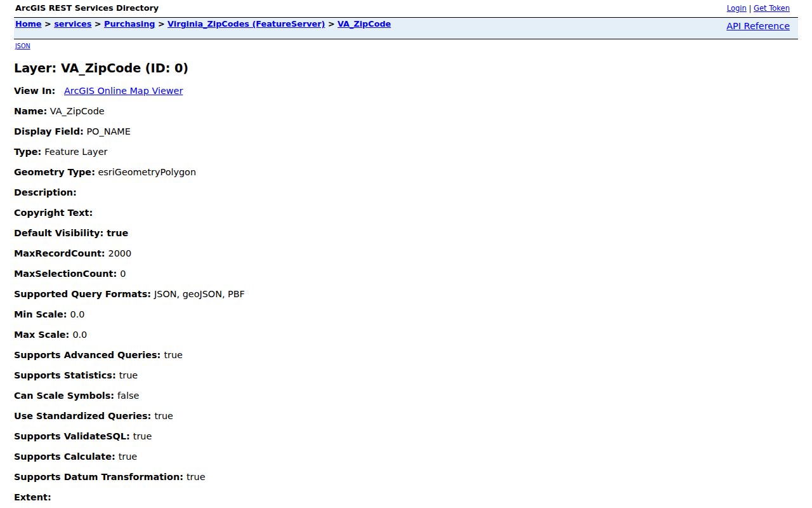812x508 pixels.
Task: Click the ArcGIS REST Services Directory title
Action: [x=87, y=8]
